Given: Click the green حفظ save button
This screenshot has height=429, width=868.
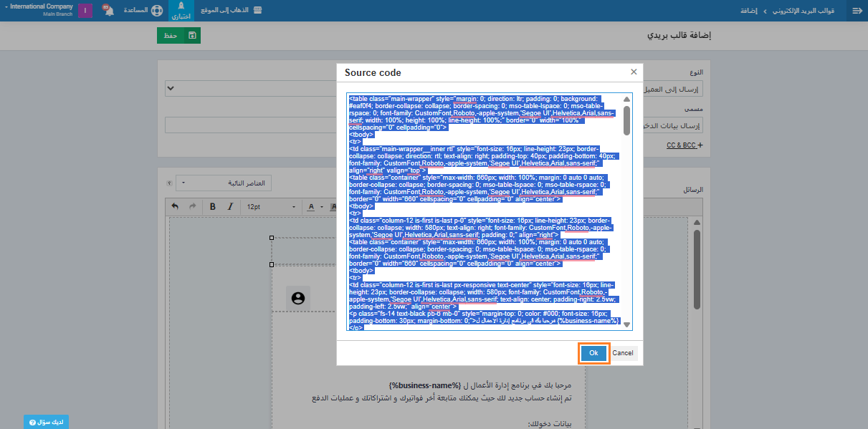Looking at the screenshot, I should coord(178,36).
